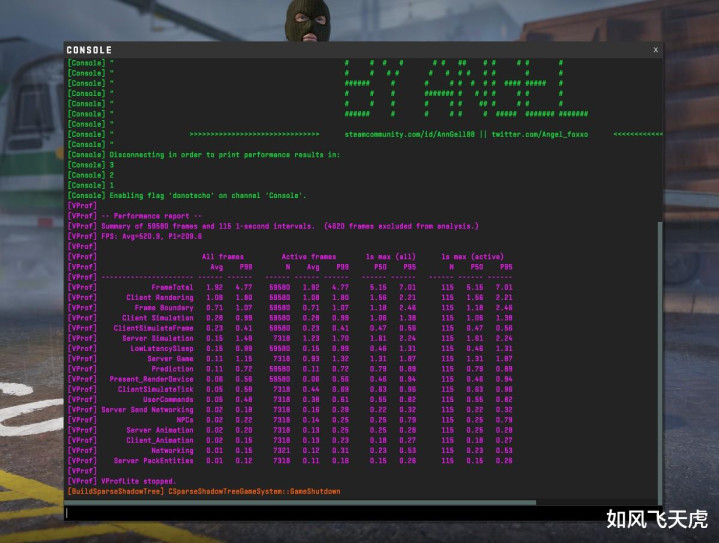Image resolution: width=719 pixels, height=543 pixels.
Task: Click the steamcommunity.com/id/AnnGell88 text
Action: [x=409, y=134]
